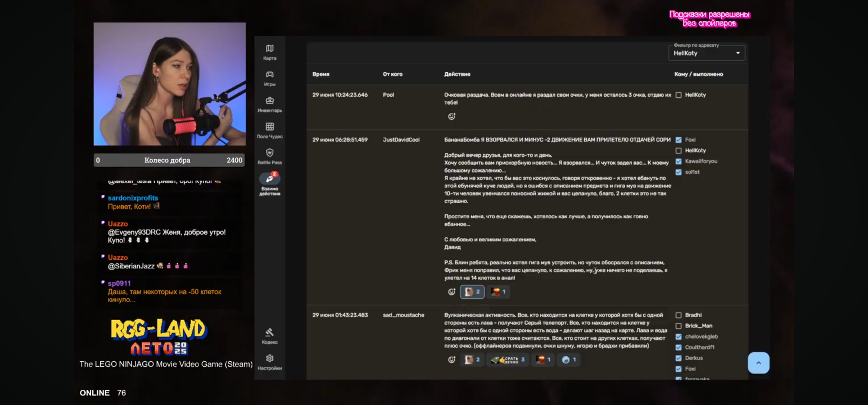Click sender name JustDavidCool
This screenshot has width=868, height=405.
401,139
